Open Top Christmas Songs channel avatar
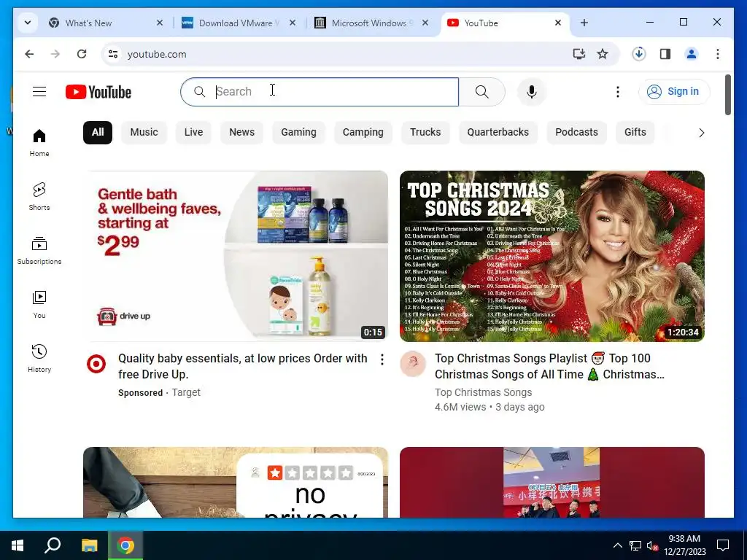This screenshot has height=560, width=747. tap(413, 365)
